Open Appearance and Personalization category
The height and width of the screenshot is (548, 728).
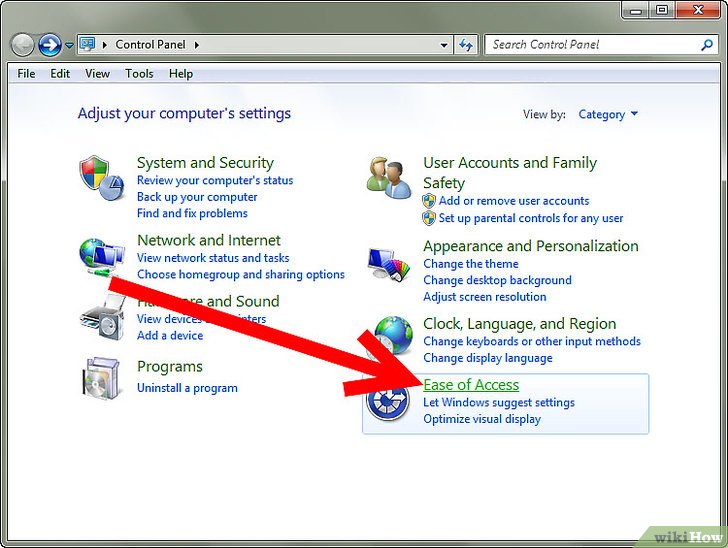pos(531,246)
